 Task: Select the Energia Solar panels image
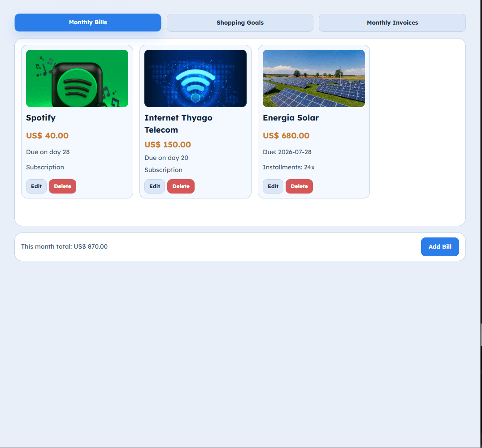(314, 78)
